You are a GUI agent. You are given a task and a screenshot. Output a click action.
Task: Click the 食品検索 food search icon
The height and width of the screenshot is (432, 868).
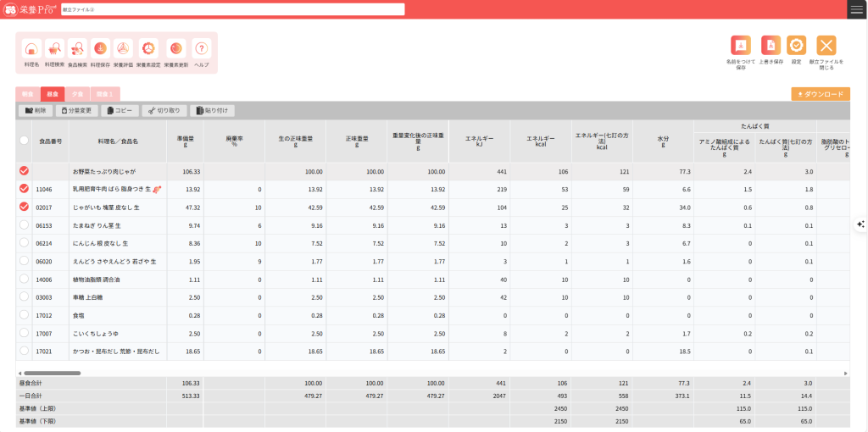point(77,49)
